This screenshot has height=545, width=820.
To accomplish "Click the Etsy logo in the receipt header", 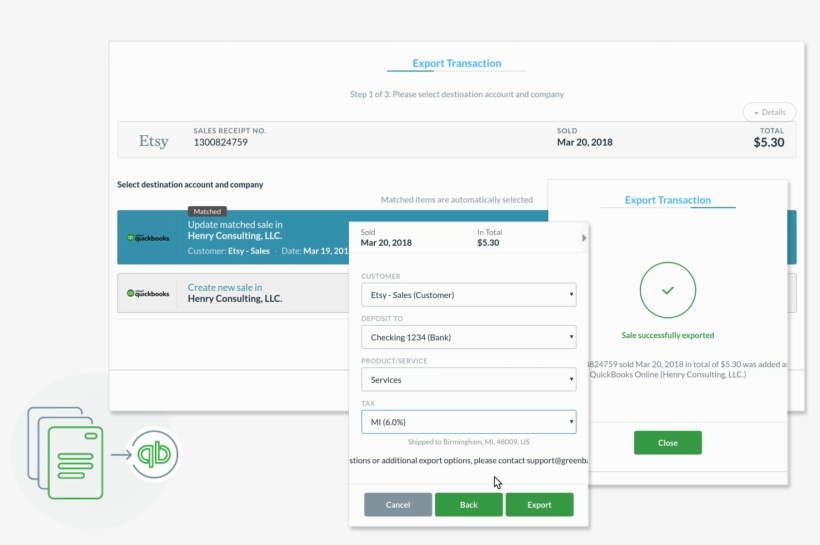I will coord(153,141).
